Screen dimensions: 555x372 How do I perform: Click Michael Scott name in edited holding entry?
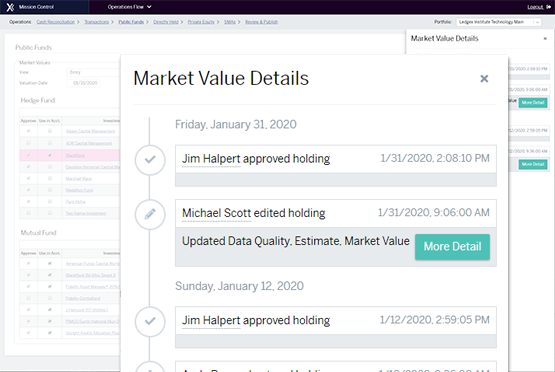pyautogui.click(x=217, y=213)
